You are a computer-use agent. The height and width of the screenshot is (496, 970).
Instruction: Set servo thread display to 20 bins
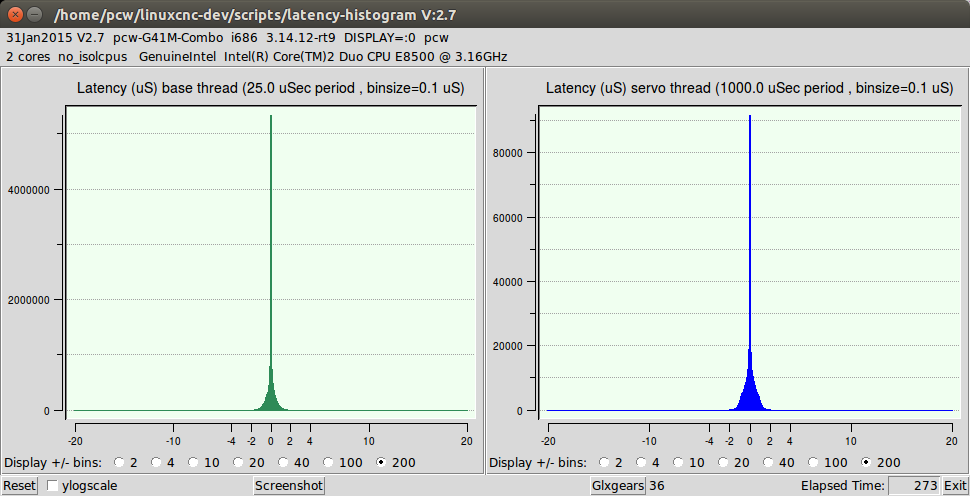pyautogui.click(x=724, y=463)
